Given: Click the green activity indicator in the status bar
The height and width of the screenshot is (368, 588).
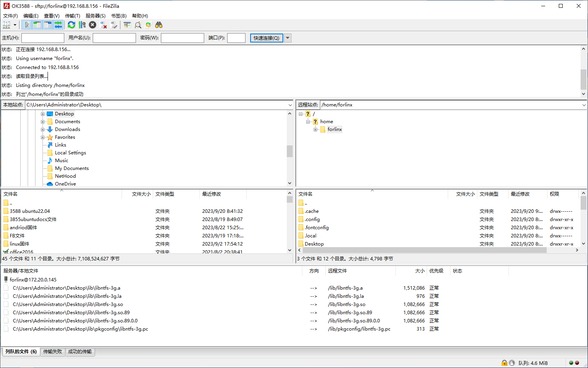Looking at the screenshot, I should coord(571,363).
